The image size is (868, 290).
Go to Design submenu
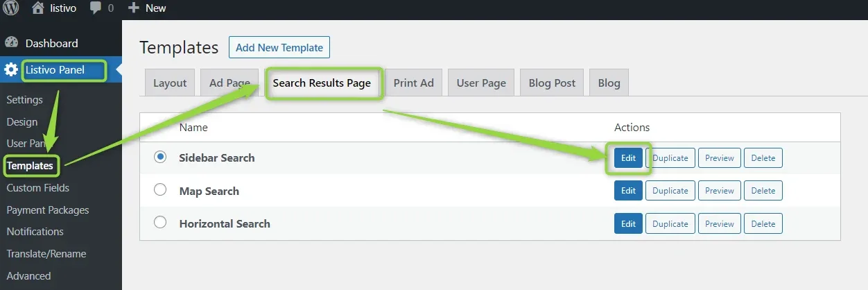click(x=22, y=122)
